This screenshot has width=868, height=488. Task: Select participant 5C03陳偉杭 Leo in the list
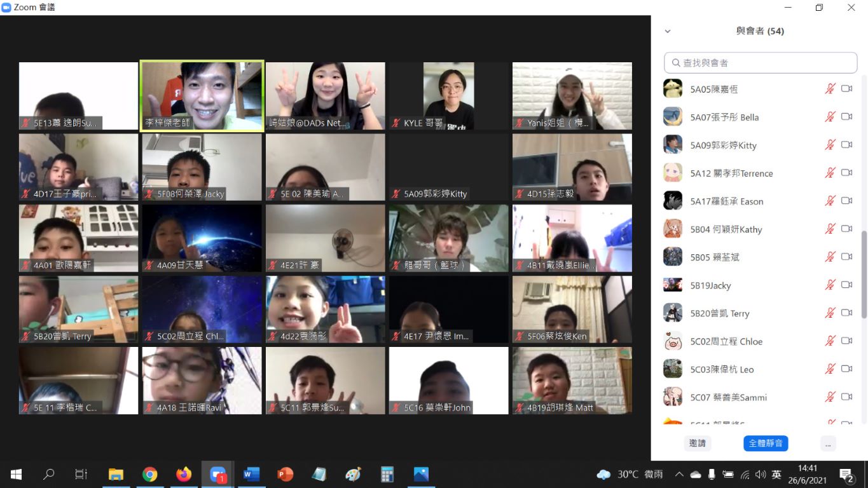click(722, 369)
